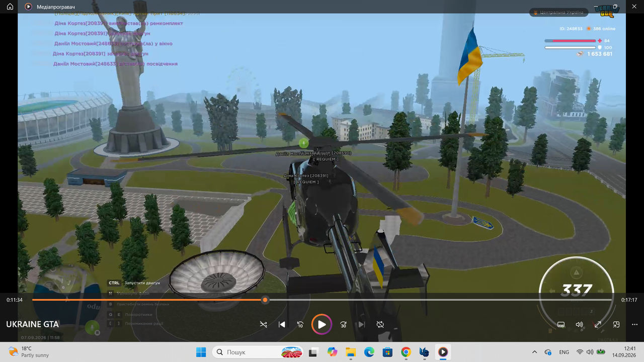Open the Windows Start menu
Image resolution: width=644 pixels, height=362 pixels.
tap(201, 352)
